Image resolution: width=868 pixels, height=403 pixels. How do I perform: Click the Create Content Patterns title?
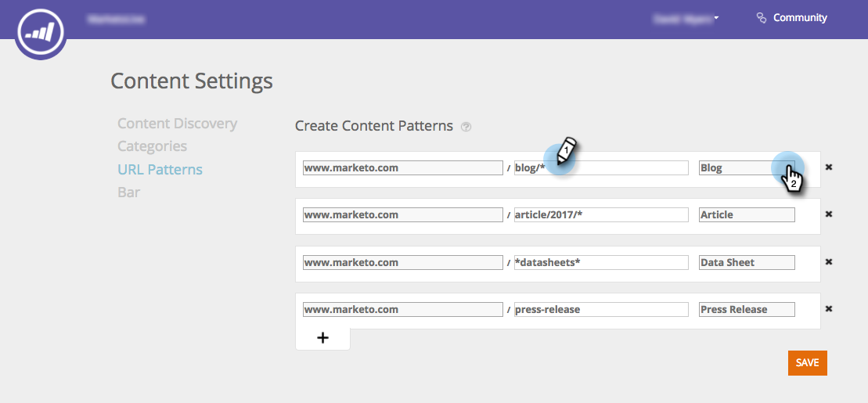[373, 126]
